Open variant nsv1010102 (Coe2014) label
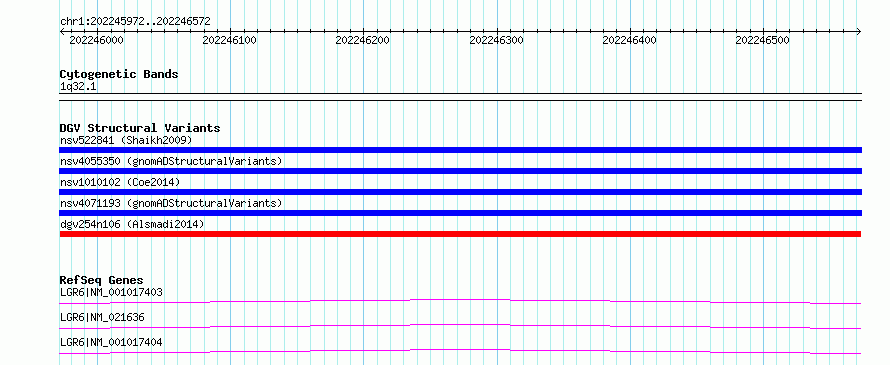Viewport: 890px width, 365px height. click(x=120, y=182)
